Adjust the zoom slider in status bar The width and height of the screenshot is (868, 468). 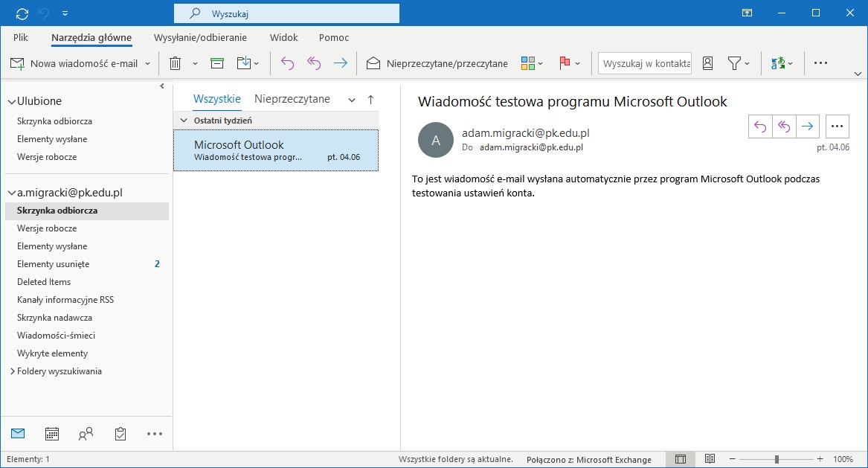tap(777, 459)
